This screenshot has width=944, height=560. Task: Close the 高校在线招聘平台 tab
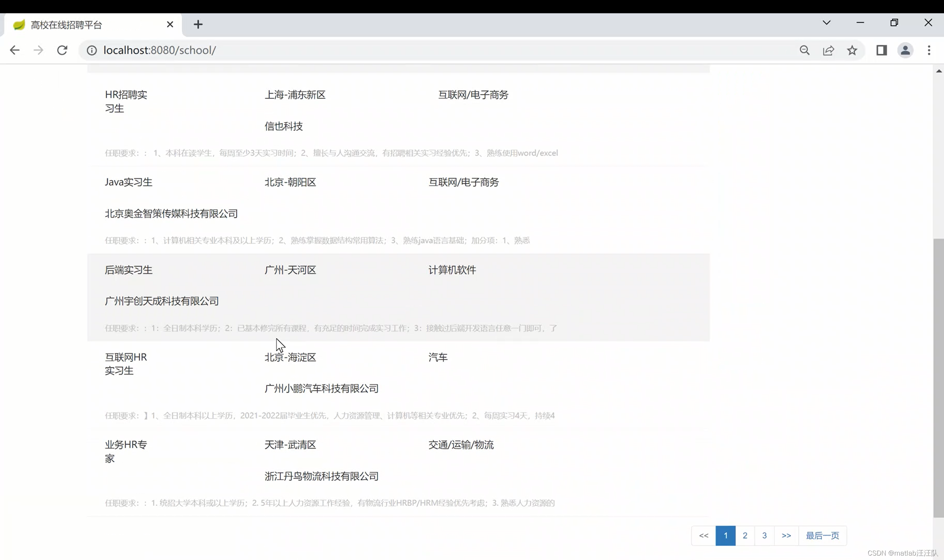[x=170, y=25]
